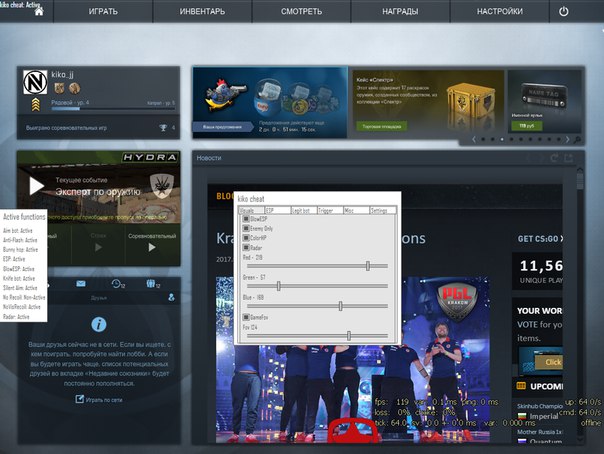
Task: Click the recent teammates clock icon
Action: click(116, 285)
